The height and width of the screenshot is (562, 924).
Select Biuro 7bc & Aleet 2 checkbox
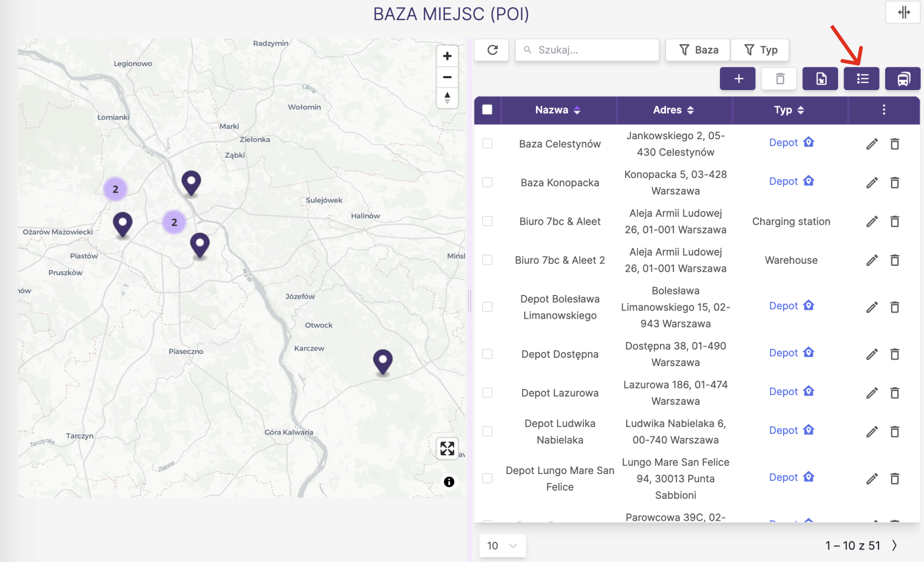(x=487, y=260)
